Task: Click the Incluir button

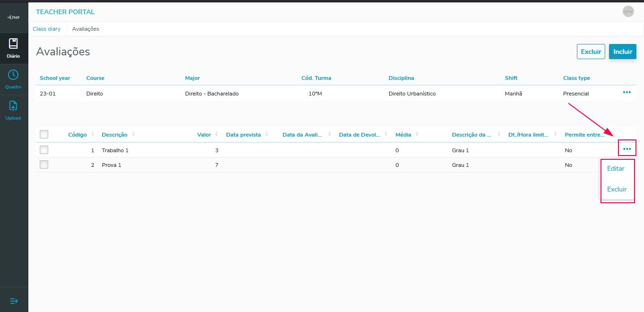Action: coord(623,52)
